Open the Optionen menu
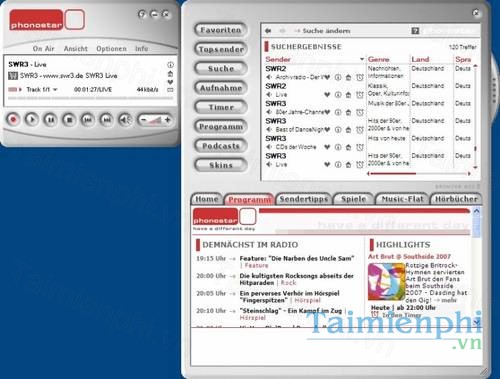500x379 pixels. (111, 49)
